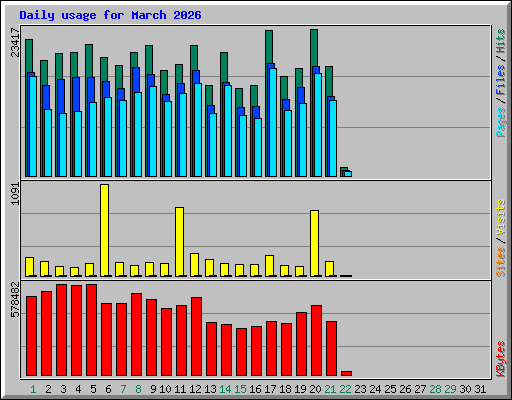512x400 pixels.
Task: Click day 29 on the date axis
Action: 450,389
